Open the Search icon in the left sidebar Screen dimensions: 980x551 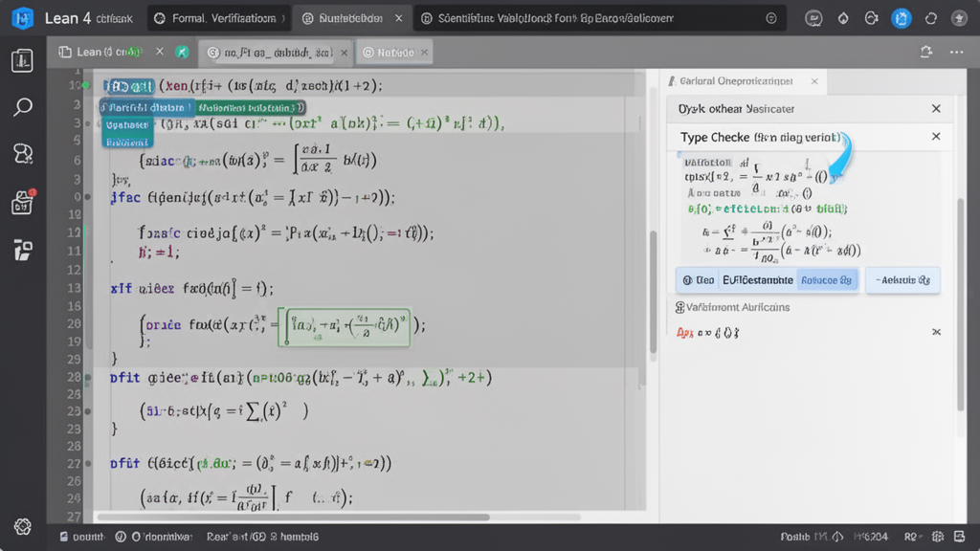(x=23, y=105)
